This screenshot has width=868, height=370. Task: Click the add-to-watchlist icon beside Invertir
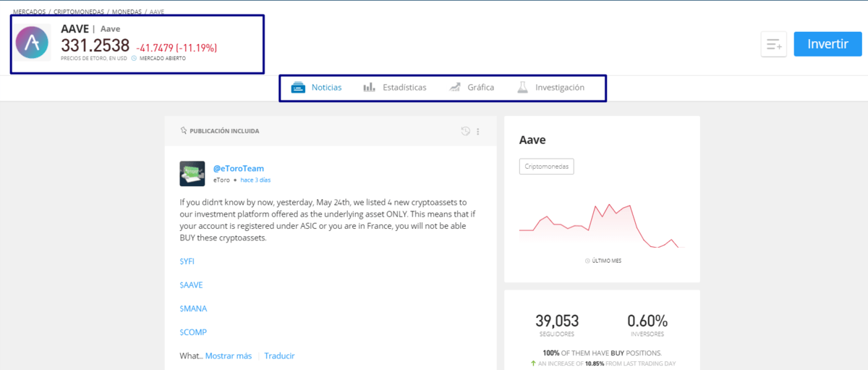coord(773,44)
